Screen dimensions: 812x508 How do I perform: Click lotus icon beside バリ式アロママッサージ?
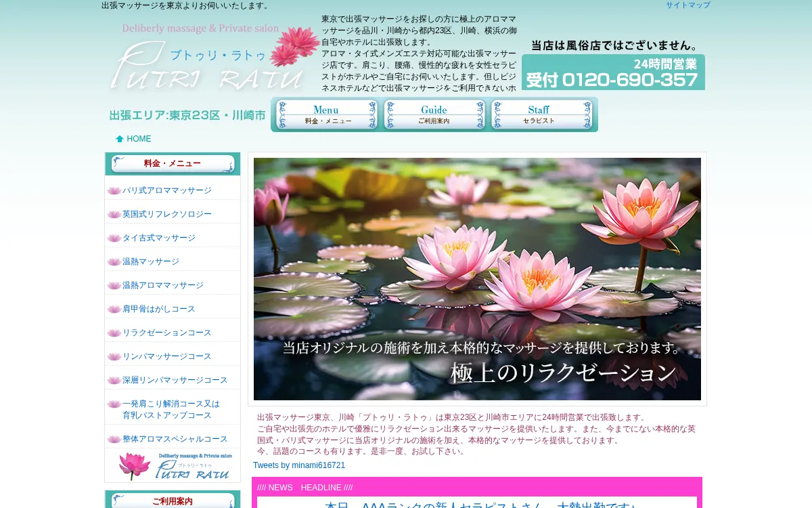pos(114,190)
